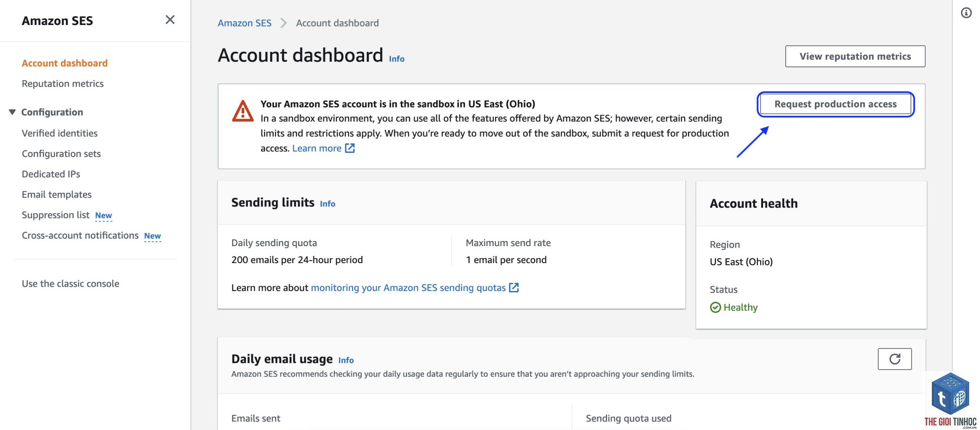Open Account dashboard in sidebar
Image resolution: width=980 pixels, height=430 pixels.
pyautogui.click(x=65, y=63)
